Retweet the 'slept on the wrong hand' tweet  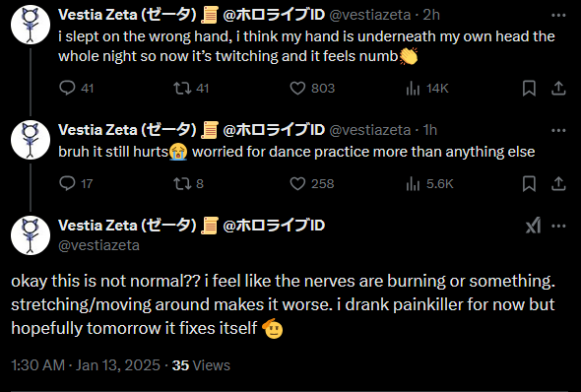[x=191, y=89]
